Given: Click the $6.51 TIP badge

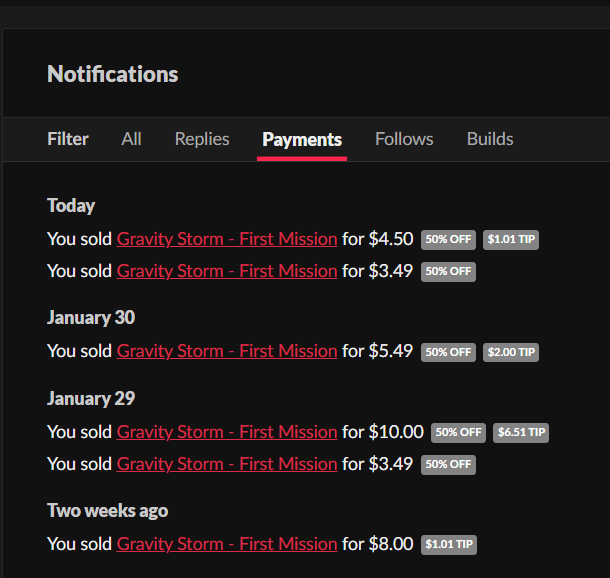Looking at the screenshot, I should click(x=521, y=433).
